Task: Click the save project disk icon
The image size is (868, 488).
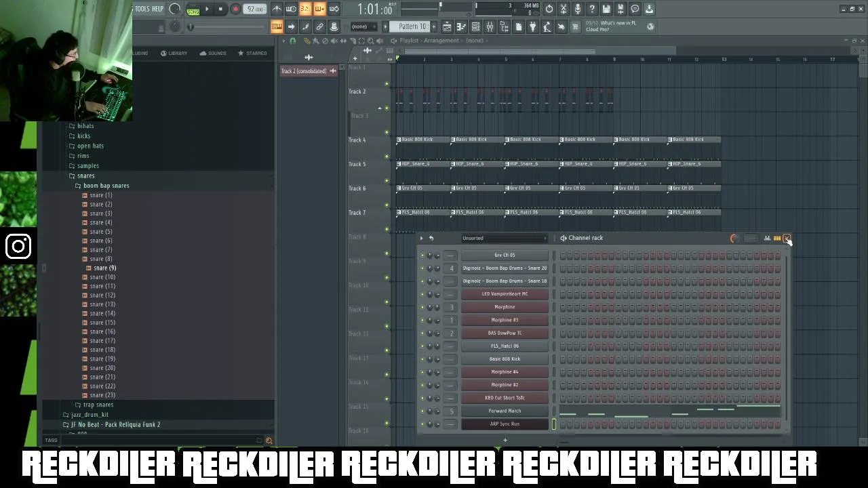Action: point(606,9)
